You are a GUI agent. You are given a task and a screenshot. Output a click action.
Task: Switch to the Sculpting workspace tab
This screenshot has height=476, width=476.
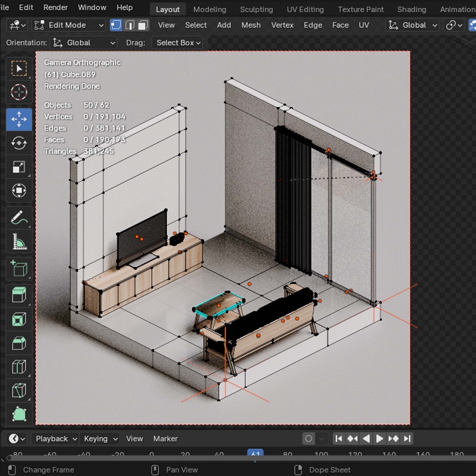pyautogui.click(x=257, y=9)
